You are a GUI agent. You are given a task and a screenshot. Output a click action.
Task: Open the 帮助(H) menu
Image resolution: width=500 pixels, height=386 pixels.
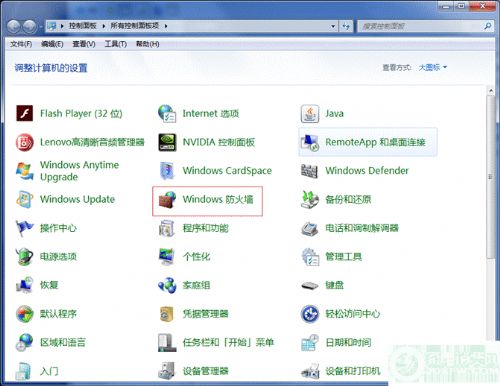coord(147,44)
